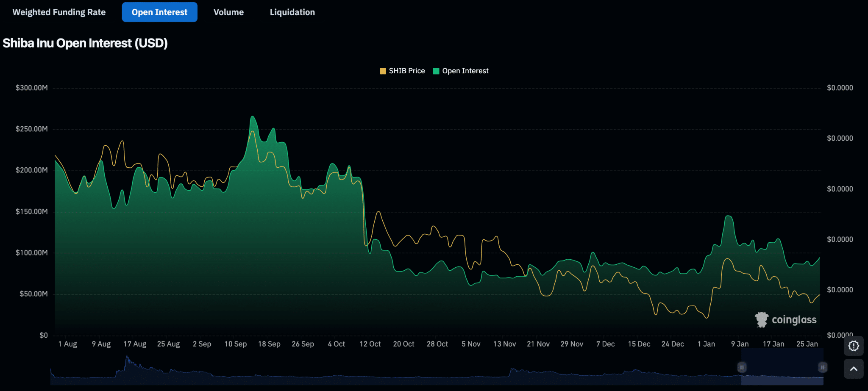Toggle the SHIB Price series legend label

[x=406, y=71]
